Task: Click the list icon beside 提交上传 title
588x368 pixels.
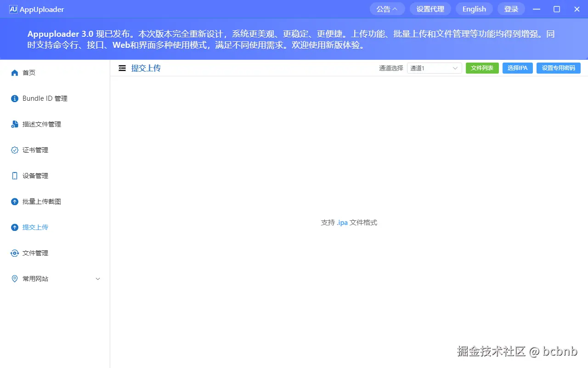Action: click(x=122, y=68)
